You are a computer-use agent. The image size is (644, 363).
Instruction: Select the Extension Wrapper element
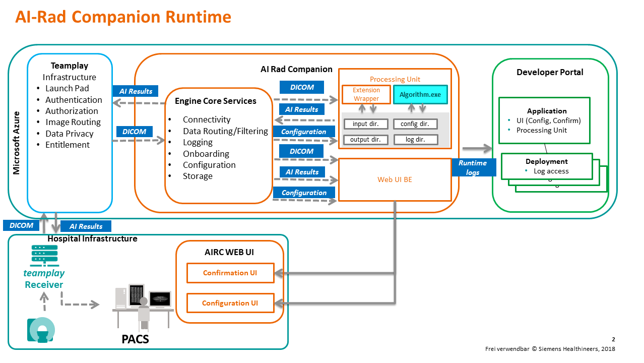coord(366,94)
